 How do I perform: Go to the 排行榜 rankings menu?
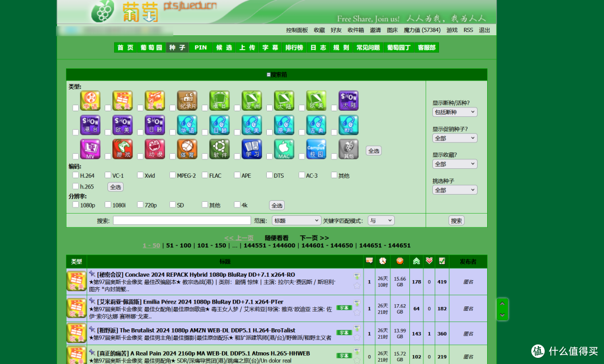click(x=294, y=48)
